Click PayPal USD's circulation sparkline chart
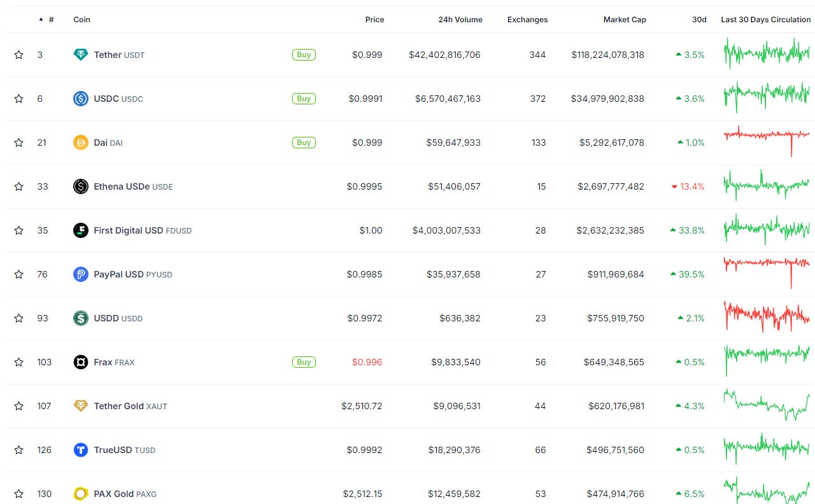The width and height of the screenshot is (815, 504). coord(767,272)
